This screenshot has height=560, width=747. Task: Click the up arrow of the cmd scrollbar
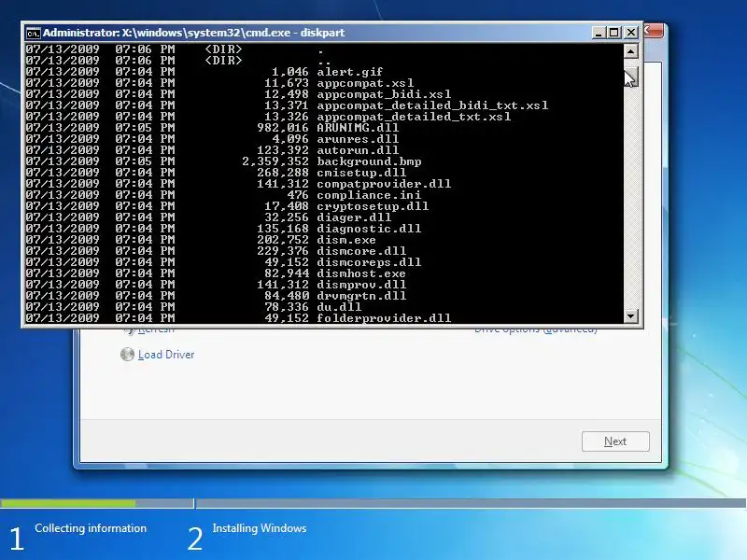coord(631,51)
